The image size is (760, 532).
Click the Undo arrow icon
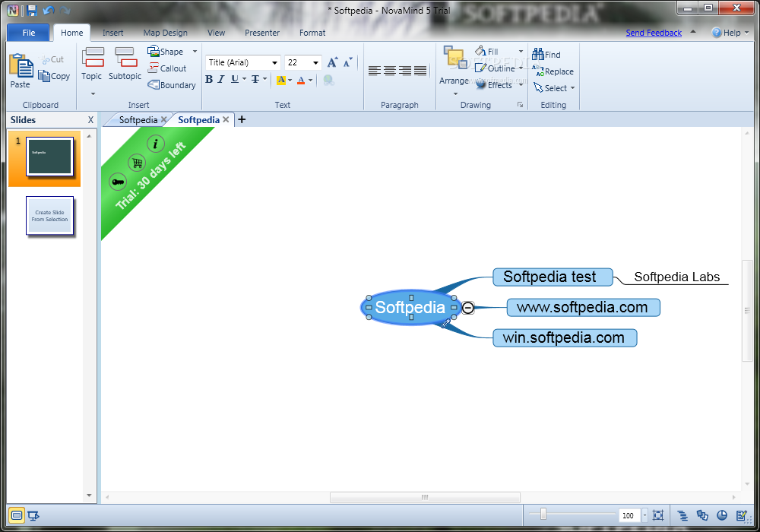(48, 10)
